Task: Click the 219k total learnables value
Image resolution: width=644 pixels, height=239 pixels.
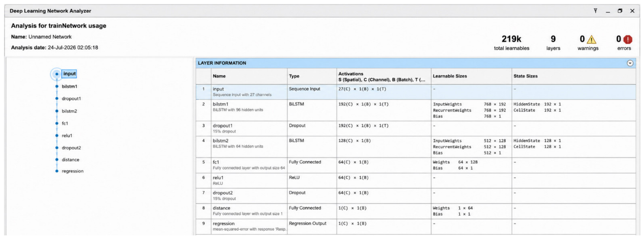Action: pyautogui.click(x=511, y=39)
